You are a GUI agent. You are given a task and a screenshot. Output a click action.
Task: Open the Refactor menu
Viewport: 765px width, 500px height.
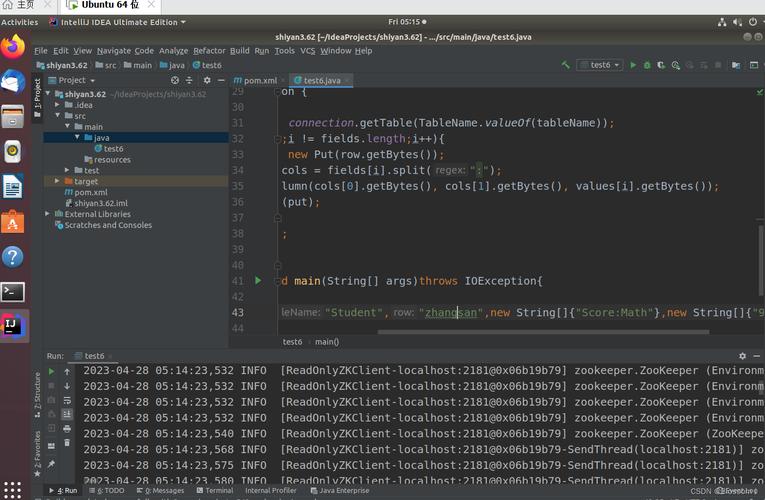pos(209,51)
